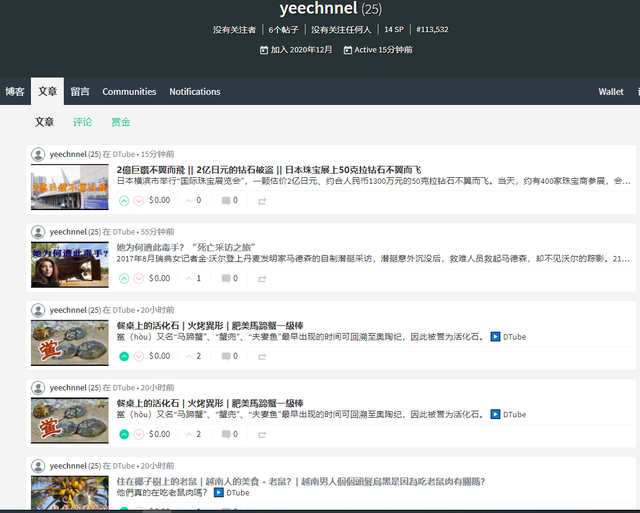Click the avatar on the 15分钟前 post
640x513 pixels.
pyautogui.click(x=38, y=154)
